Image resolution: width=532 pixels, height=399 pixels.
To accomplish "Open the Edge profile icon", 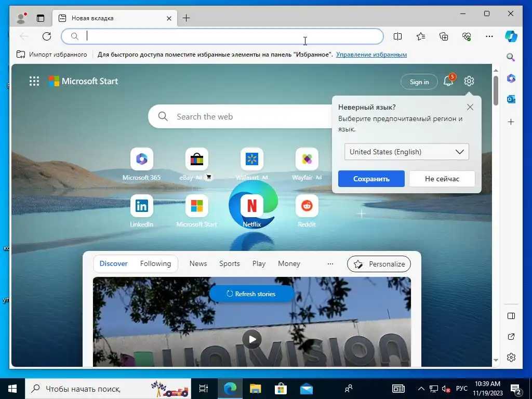I will point(21,18).
